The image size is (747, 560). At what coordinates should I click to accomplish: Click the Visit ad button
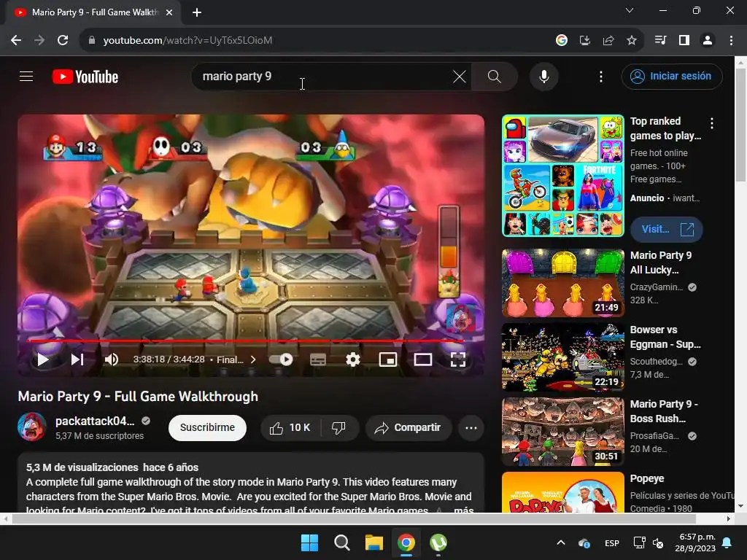(667, 230)
